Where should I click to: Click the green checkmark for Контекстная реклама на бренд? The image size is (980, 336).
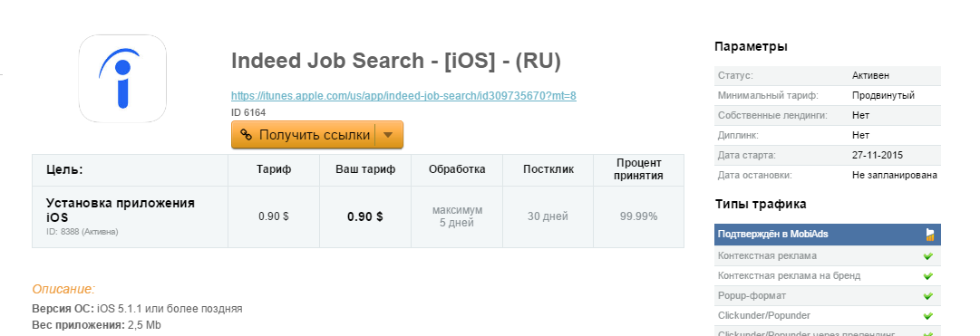point(928,276)
